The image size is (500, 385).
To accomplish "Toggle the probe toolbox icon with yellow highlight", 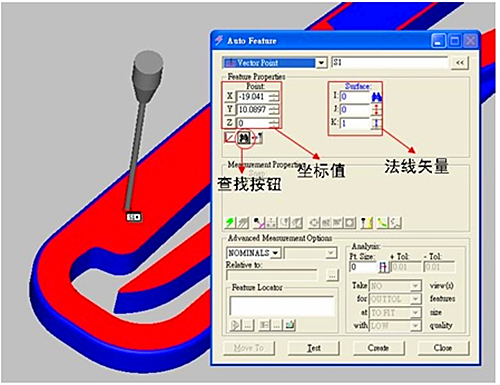I will pyautogui.click(x=367, y=223).
